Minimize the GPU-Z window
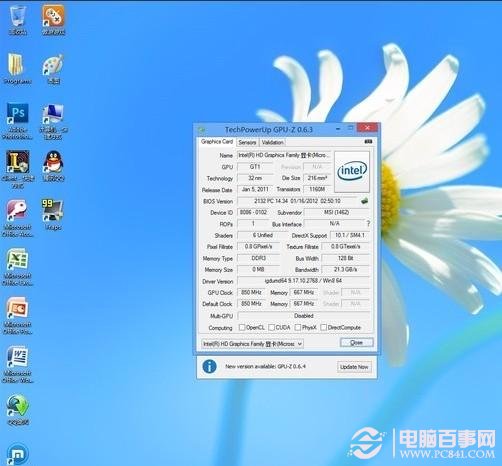The width and height of the screenshot is (502, 466). click(x=338, y=128)
